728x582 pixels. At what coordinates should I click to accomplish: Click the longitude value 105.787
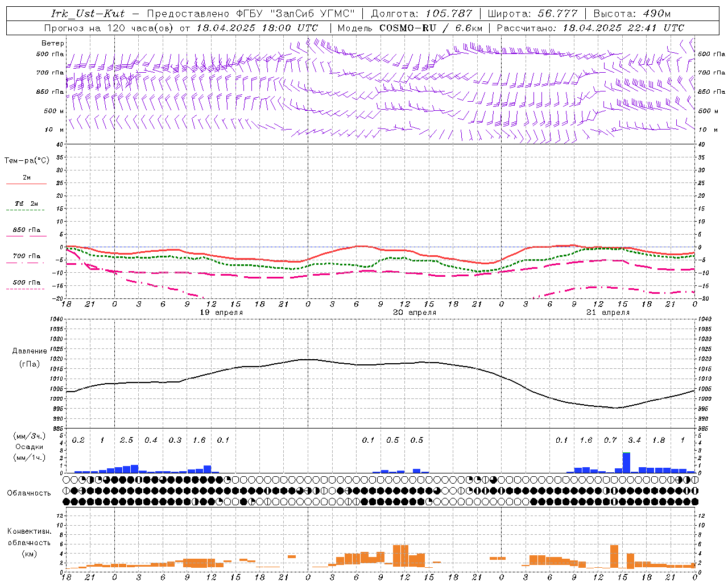pyautogui.click(x=449, y=14)
